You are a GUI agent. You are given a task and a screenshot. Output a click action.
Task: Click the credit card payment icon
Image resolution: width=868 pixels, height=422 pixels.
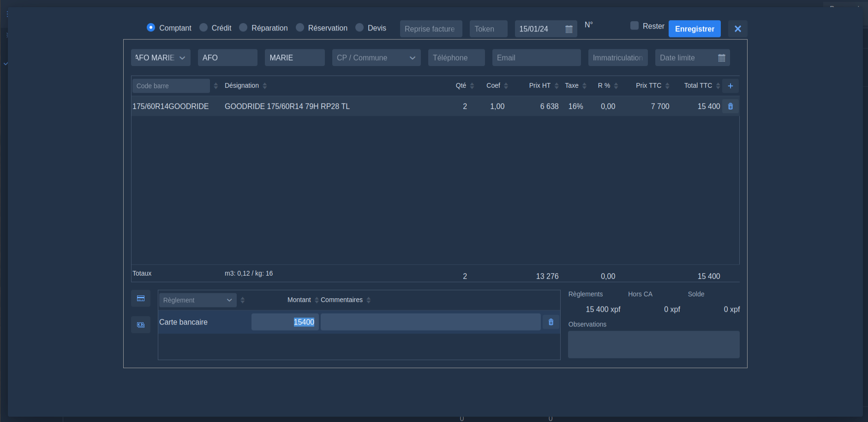(141, 298)
